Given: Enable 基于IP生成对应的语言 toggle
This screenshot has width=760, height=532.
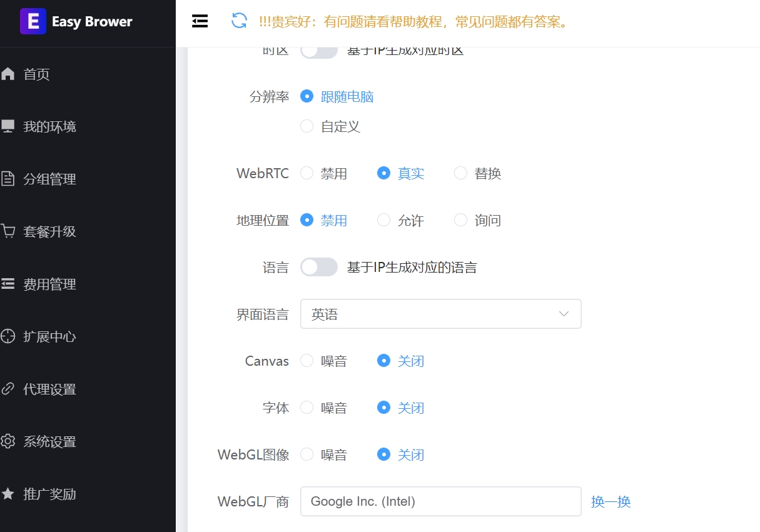Looking at the screenshot, I should [x=319, y=267].
